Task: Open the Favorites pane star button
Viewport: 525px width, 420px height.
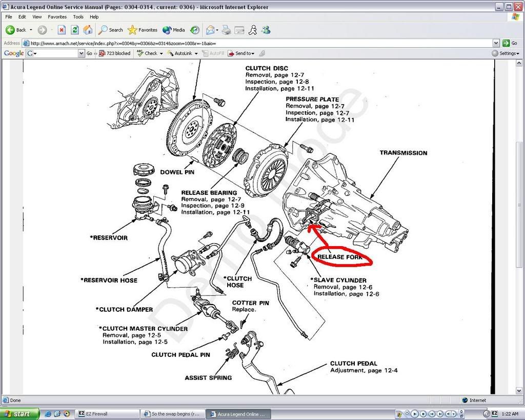Action: [143, 30]
